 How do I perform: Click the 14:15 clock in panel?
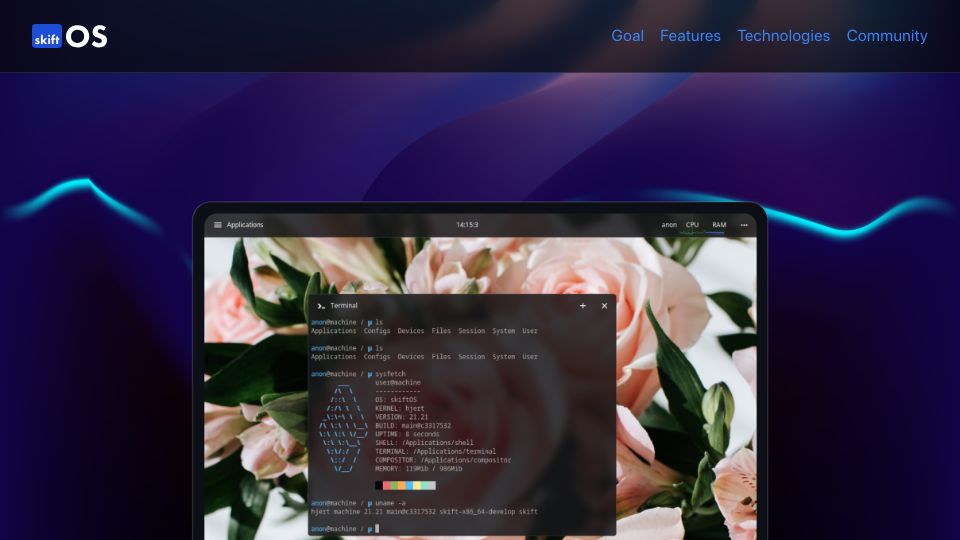(x=467, y=225)
